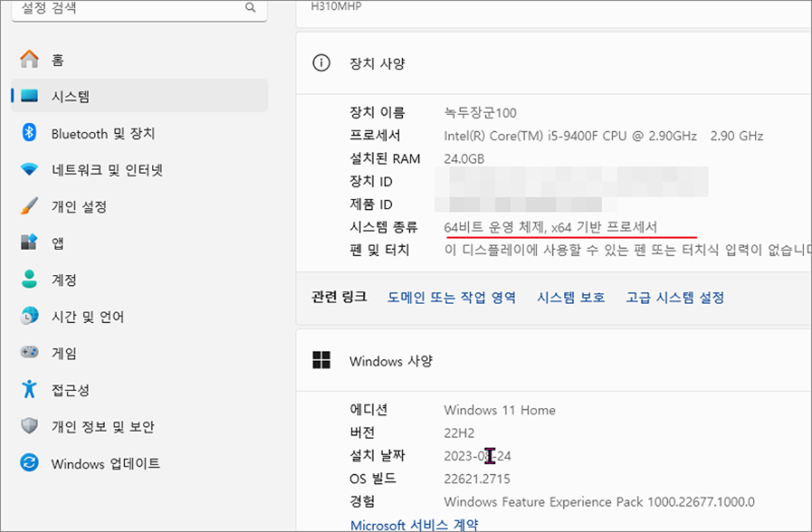Click the Bluetooth icon in sidebar
Screen dimensions: 812x532
coord(29,133)
